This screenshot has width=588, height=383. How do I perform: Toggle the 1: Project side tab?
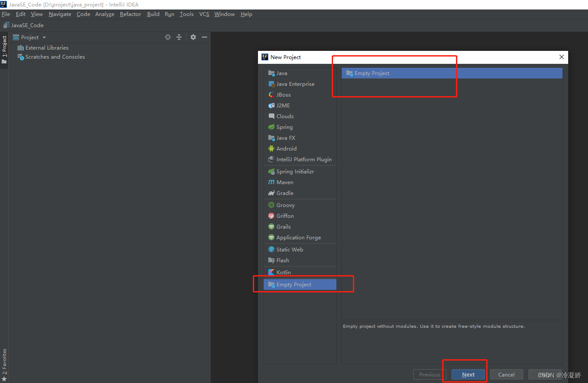4,50
